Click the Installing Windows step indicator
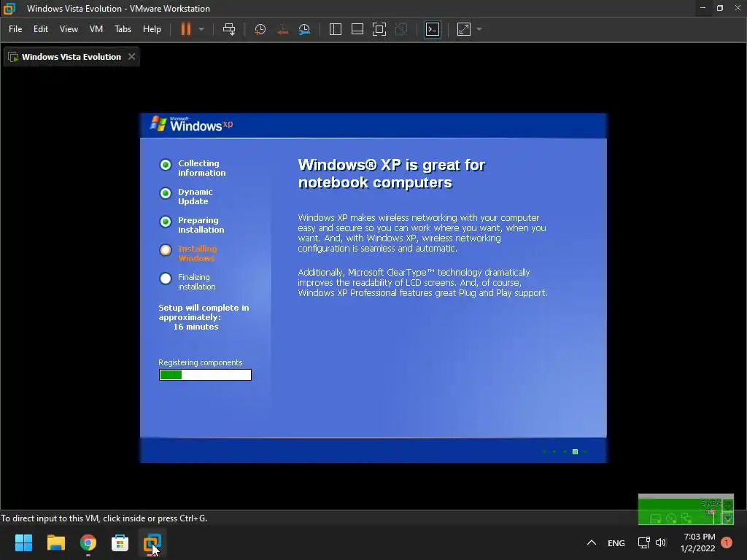This screenshot has width=747, height=560. pos(166,250)
